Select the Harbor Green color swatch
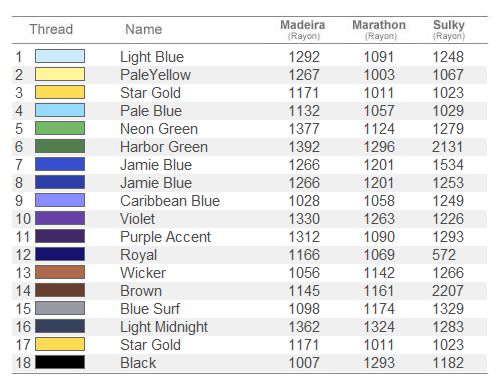 60,146
